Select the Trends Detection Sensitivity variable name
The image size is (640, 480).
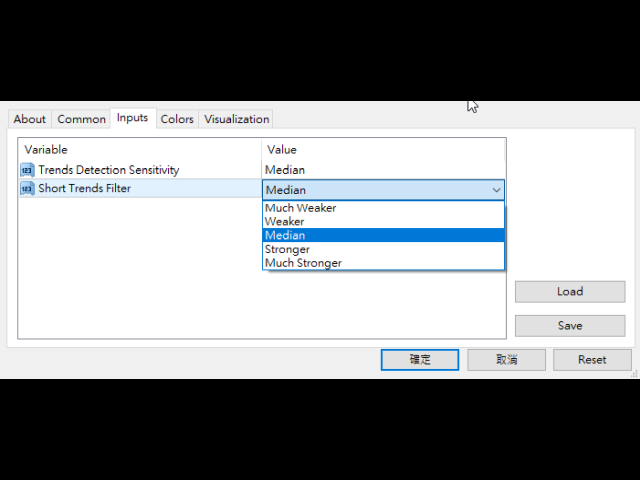point(109,170)
